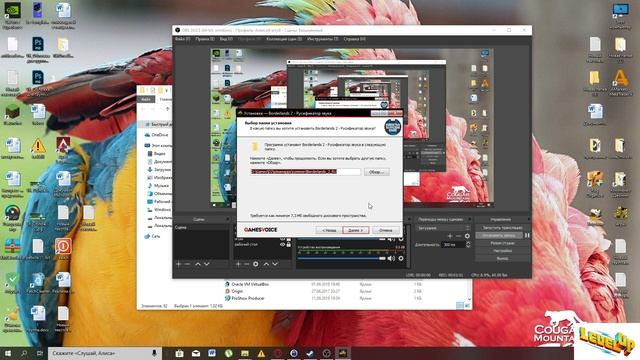This screenshot has width=640, height=360.
Task: Open the Правка menu in OBS
Action: 204,39
